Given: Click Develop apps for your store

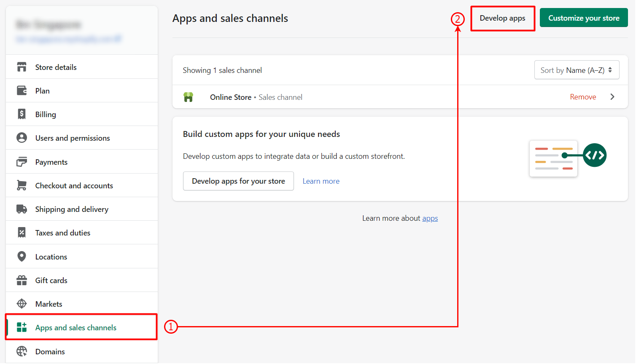Looking at the screenshot, I should pyautogui.click(x=238, y=181).
